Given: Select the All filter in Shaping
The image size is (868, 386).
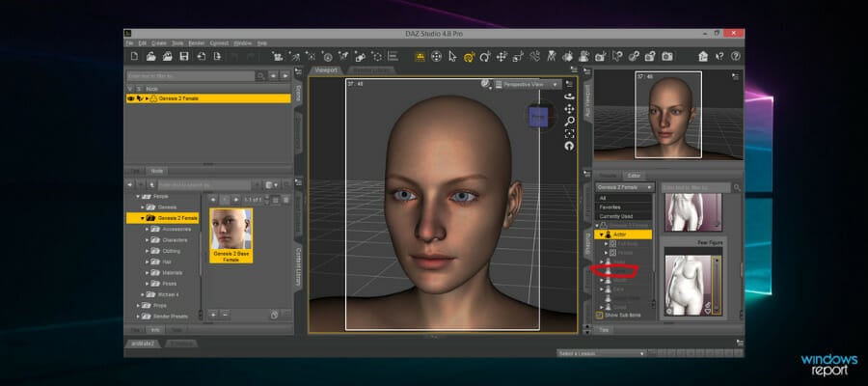Looking at the screenshot, I should (x=624, y=198).
